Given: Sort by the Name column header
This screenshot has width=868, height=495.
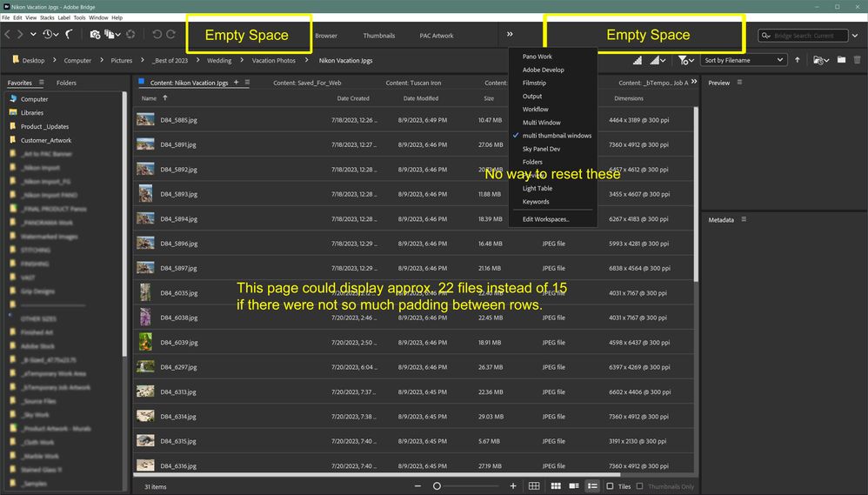Looking at the screenshot, I should point(149,98).
